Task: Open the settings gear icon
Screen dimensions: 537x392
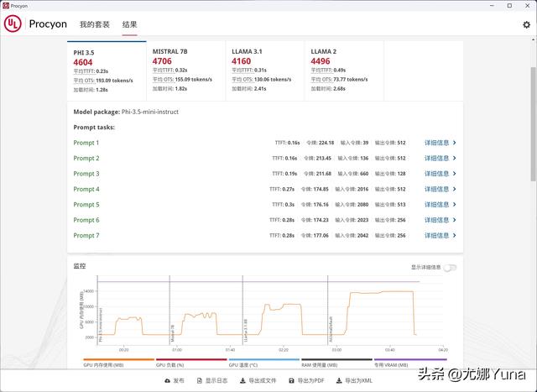Action: click(526, 24)
